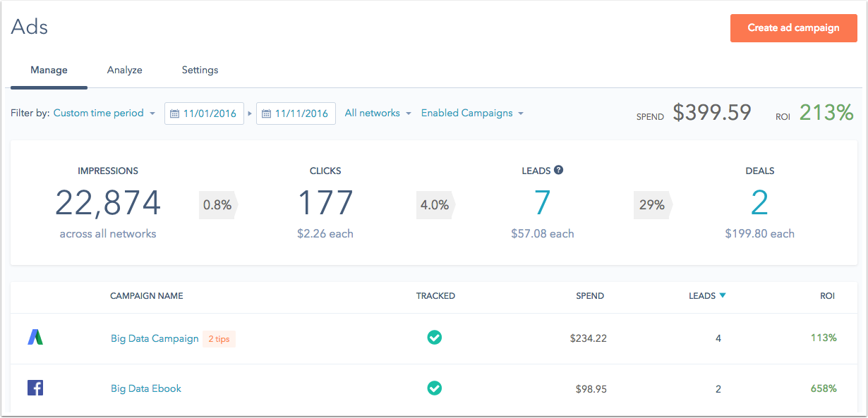Click the Create ad campaign button
The image size is (868, 418).
tap(794, 28)
